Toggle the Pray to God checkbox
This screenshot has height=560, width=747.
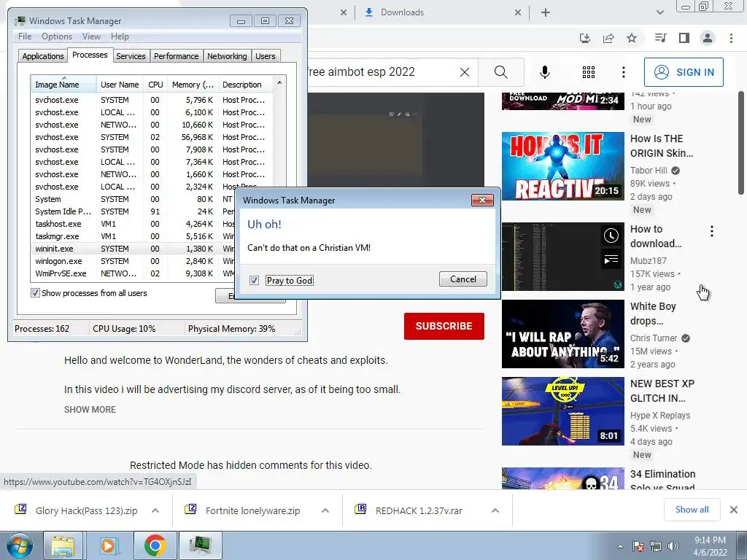pos(254,281)
